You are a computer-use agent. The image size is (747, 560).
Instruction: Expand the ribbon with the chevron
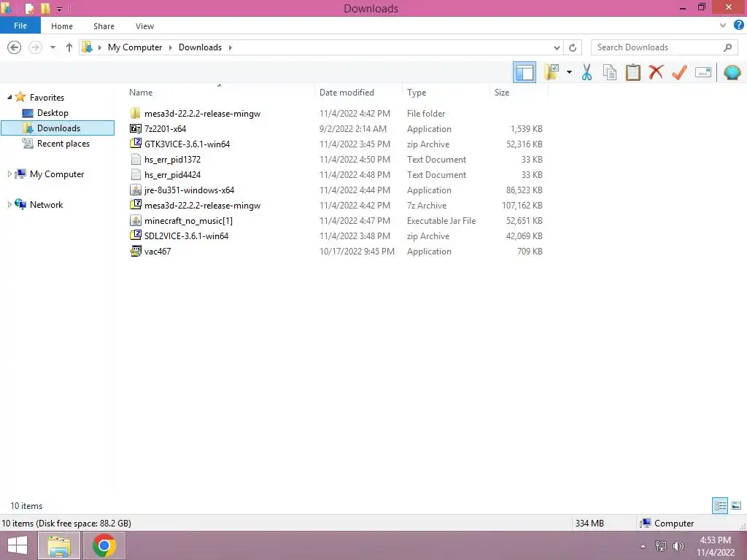(x=723, y=26)
